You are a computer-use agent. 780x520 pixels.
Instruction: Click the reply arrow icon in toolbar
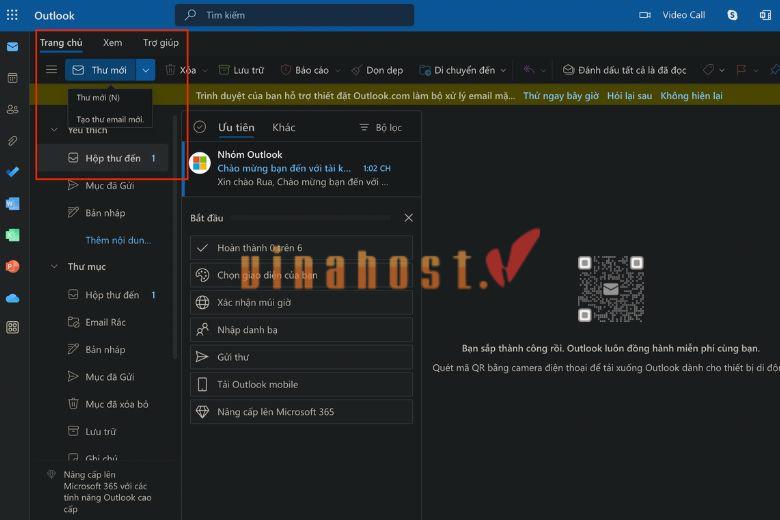tap(529, 70)
